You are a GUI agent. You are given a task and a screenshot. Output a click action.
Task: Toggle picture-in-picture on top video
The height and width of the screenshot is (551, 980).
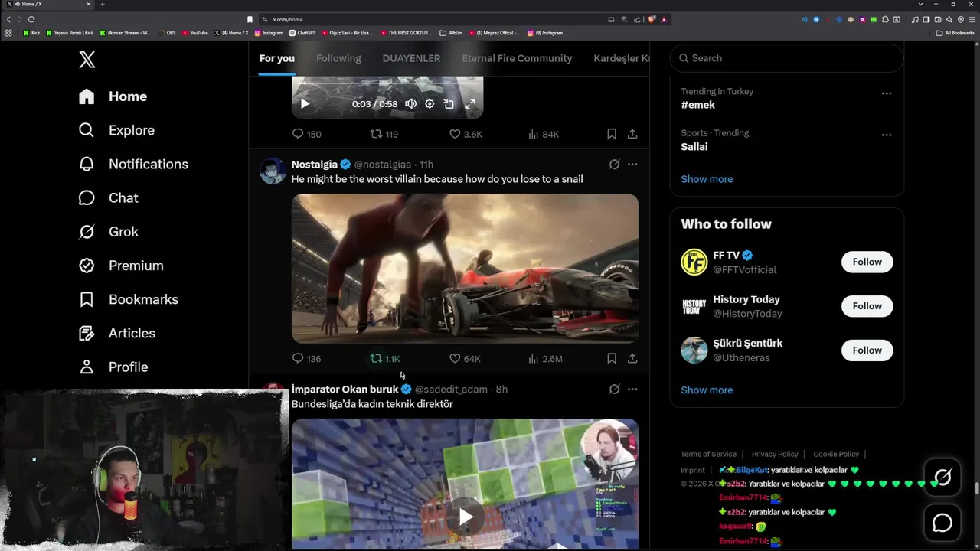[449, 104]
